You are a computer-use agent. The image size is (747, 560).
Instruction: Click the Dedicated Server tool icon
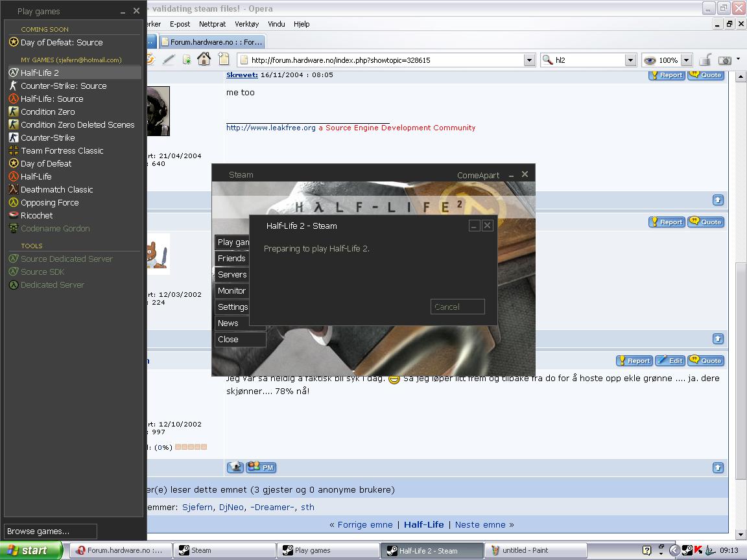14,285
